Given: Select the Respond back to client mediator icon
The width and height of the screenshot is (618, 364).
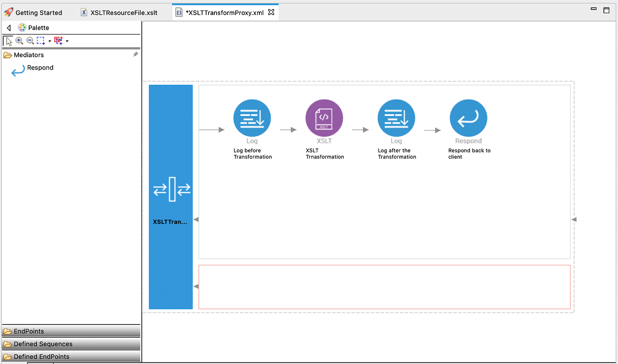Looking at the screenshot, I should (468, 117).
